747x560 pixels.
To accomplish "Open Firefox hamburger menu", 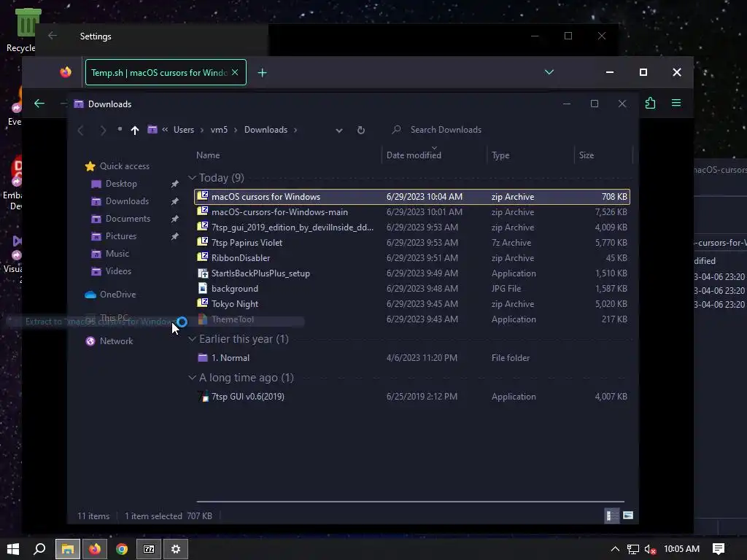I will point(676,103).
